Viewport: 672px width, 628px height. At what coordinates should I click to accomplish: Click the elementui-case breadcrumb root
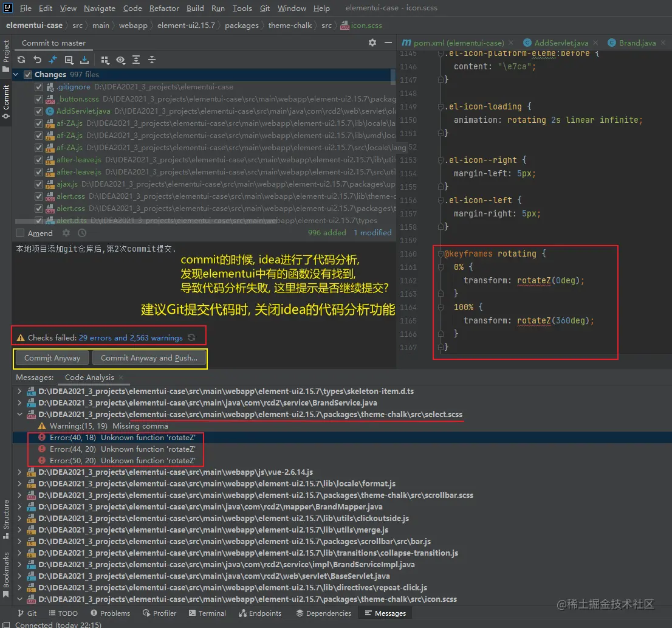pos(34,26)
